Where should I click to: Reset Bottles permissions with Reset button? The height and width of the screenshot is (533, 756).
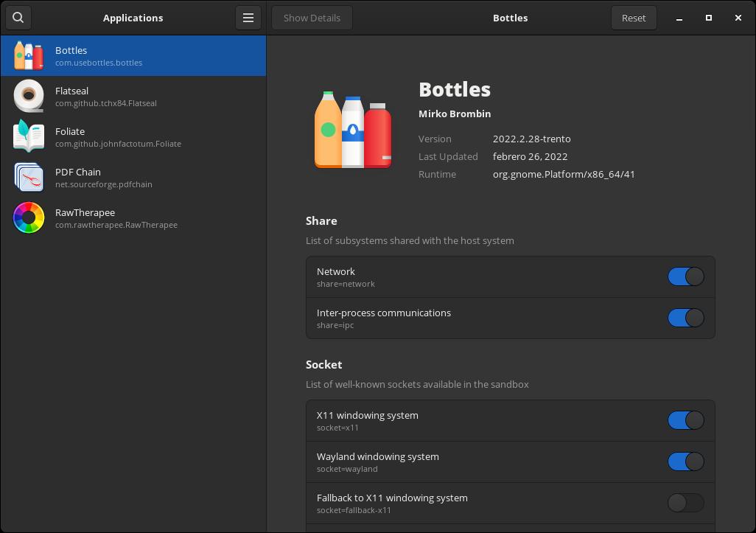pos(634,18)
